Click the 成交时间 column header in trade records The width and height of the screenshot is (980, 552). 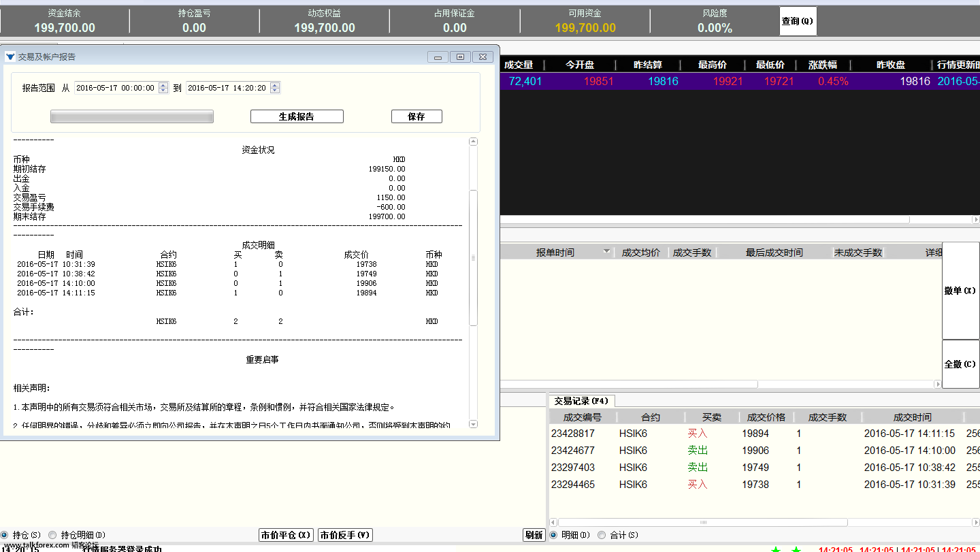click(x=913, y=417)
